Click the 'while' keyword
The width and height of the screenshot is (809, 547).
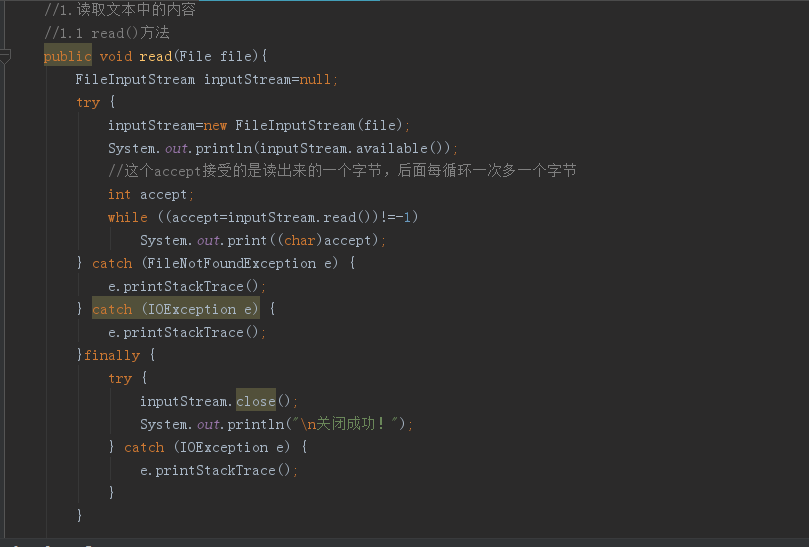tap(127, 217)
